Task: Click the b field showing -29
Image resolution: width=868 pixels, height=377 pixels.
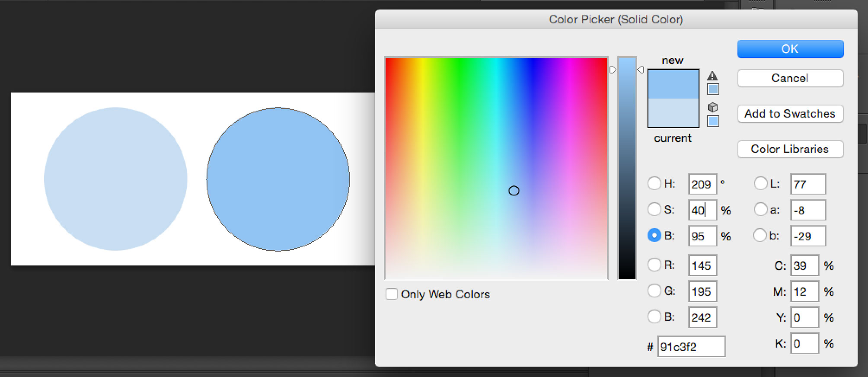Action: click(x=808, y=236)
